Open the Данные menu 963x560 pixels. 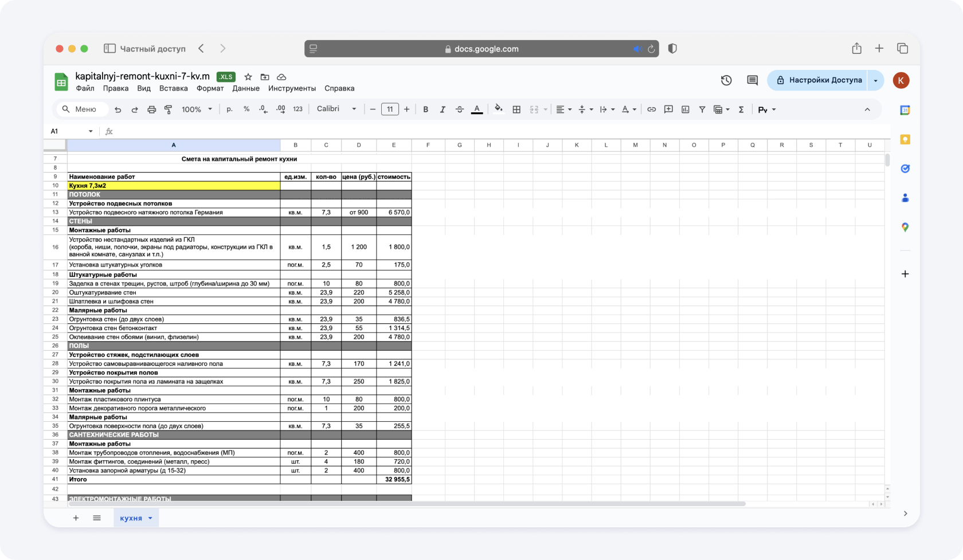[246, 88]
